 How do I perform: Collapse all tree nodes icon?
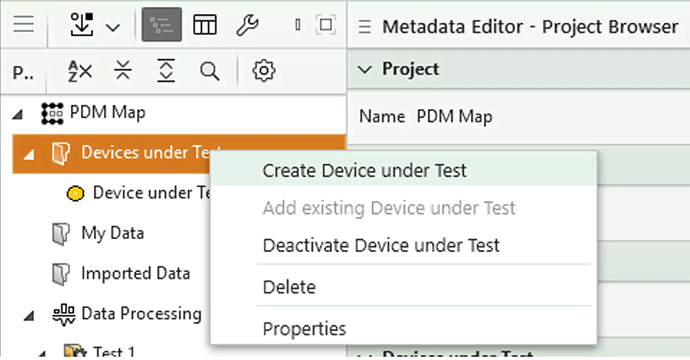click(123, 70)
